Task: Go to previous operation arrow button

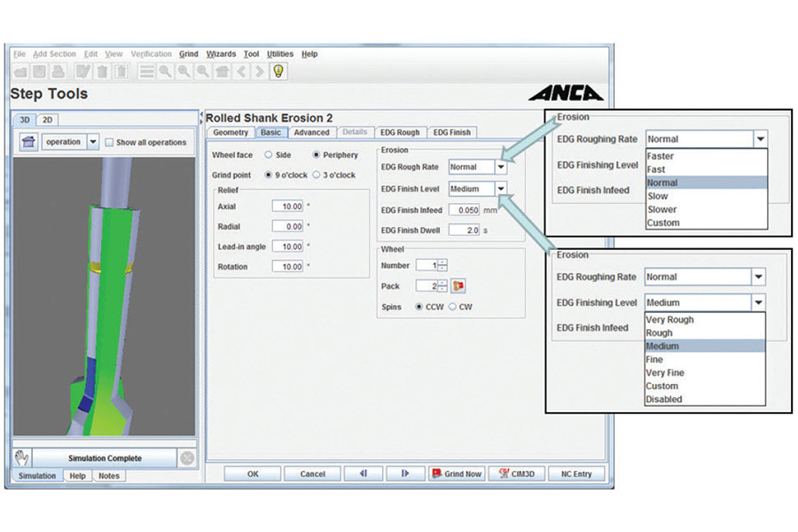Action: pyautogui.click(x=364, y=473)
